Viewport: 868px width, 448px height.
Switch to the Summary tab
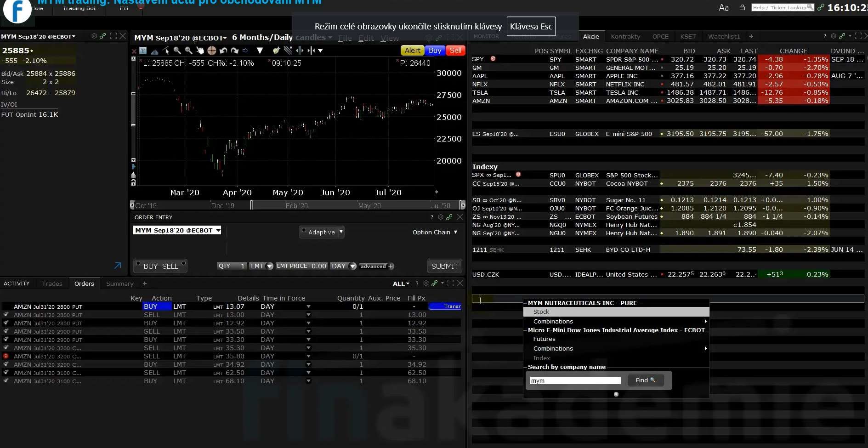(x=120, y=284)
